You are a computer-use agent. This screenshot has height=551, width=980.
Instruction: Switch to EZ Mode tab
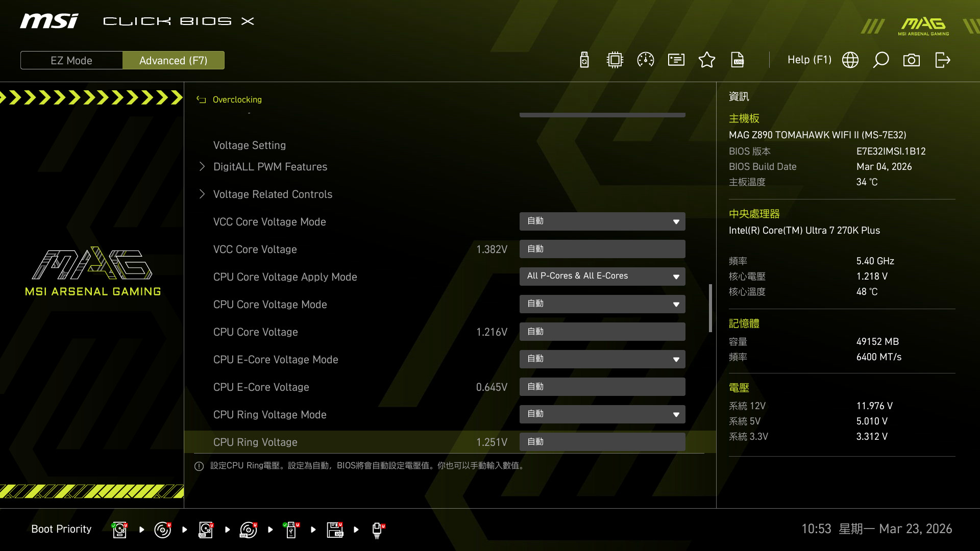[x=71, y=60]
